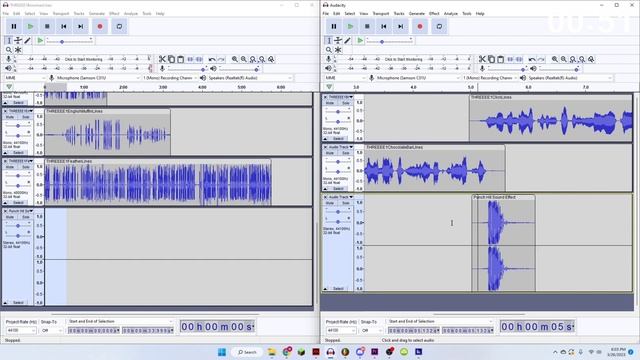Solo the FeatherLines track in the left window
This screenshot has width=640, height=360.
point(25,167)
